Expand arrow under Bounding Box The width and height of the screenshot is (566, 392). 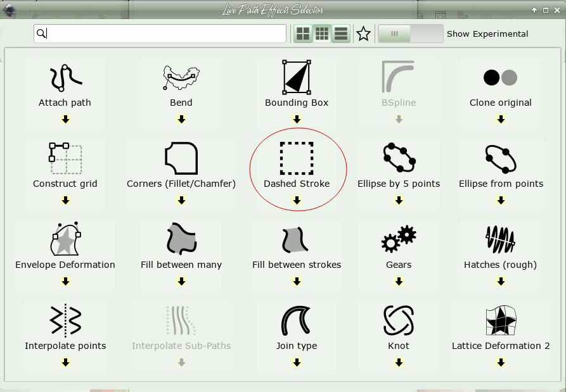297,119
